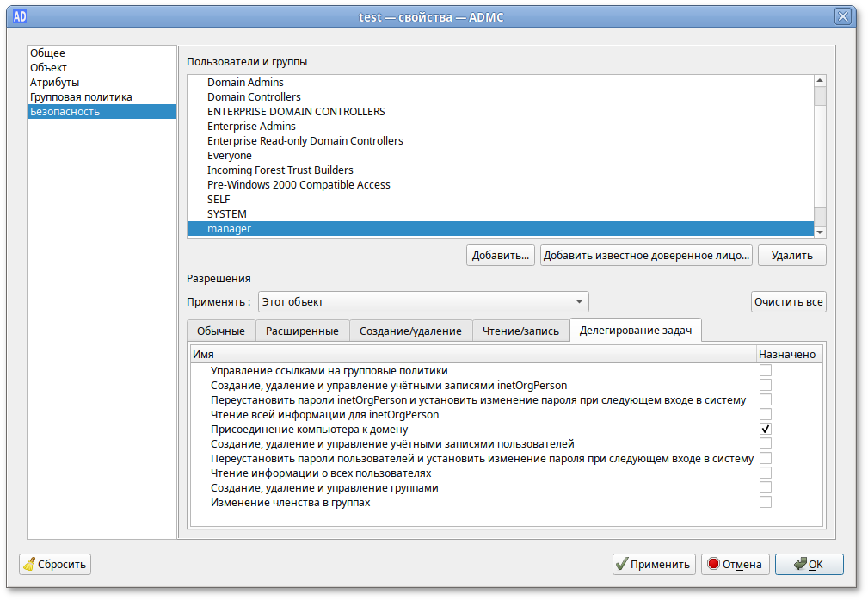This screenshot has height=600, width=868.
Task: Select Enterprise Admins in trustees list
Action: pos(251,127)
